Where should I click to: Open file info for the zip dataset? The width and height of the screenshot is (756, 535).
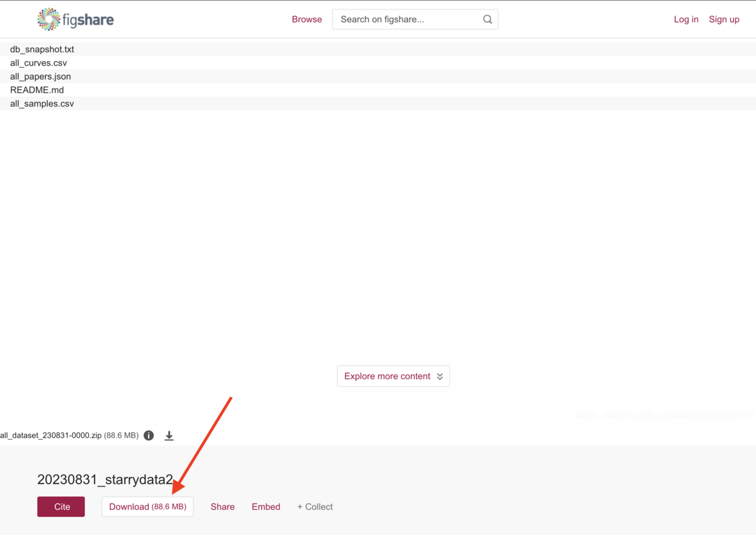coord(149,435)
